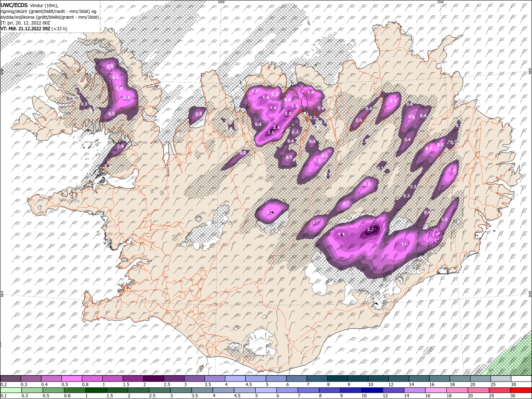Click the 2.4 snowfall value on map

tap(276, 127)
